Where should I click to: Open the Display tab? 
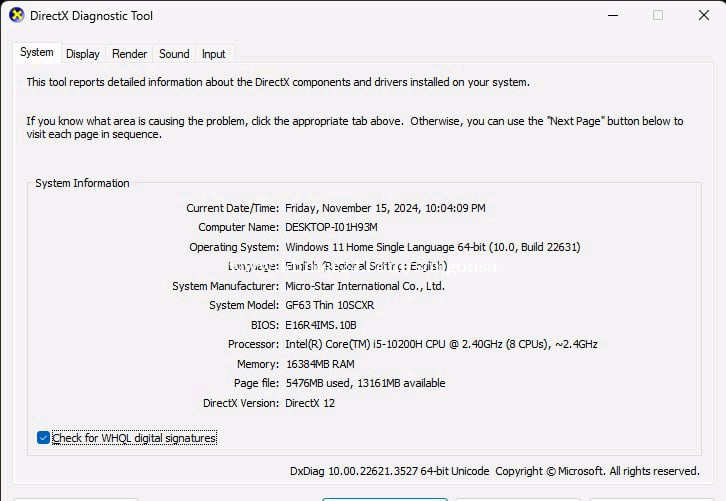click(x=83, y=54)
